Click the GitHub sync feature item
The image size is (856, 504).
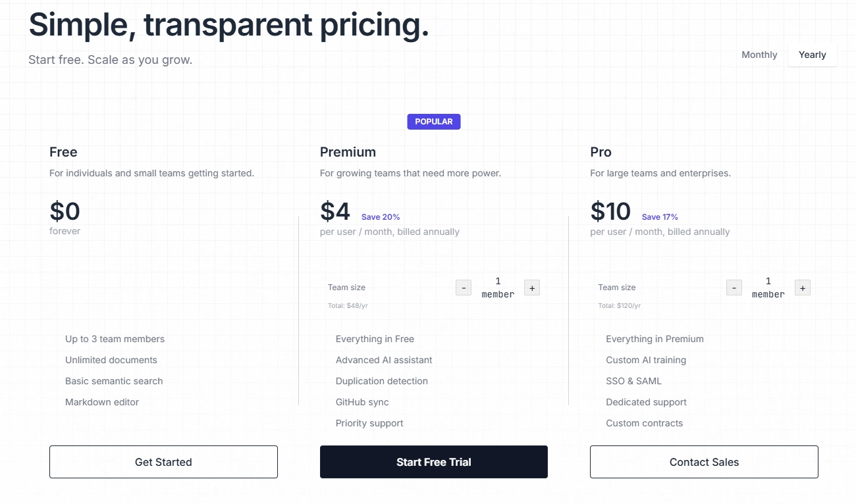[x=362, y=402]
